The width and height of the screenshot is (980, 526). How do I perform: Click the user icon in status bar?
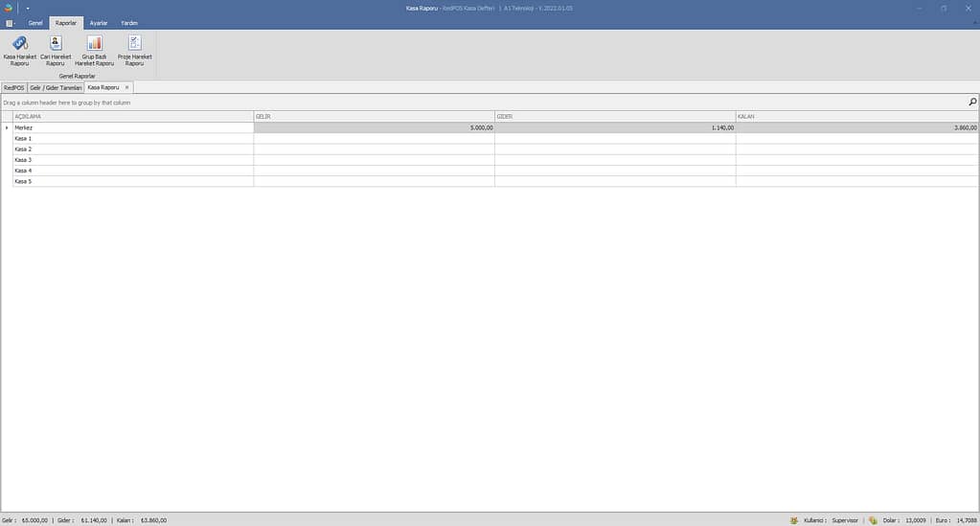[794, 520]
